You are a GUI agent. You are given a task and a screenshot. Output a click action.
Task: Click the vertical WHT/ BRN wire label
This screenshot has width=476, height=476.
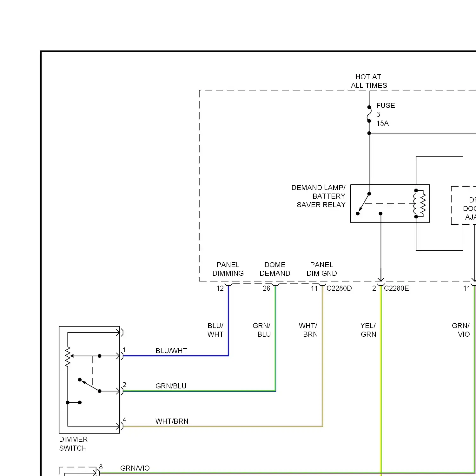(x=308, y=330)
